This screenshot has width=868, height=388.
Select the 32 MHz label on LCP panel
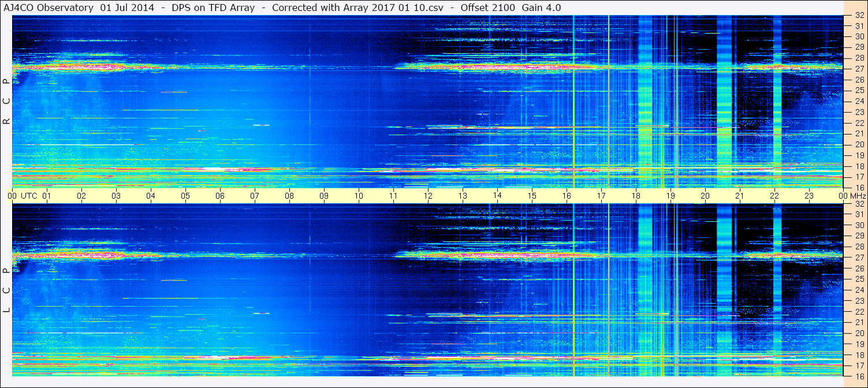859,204
